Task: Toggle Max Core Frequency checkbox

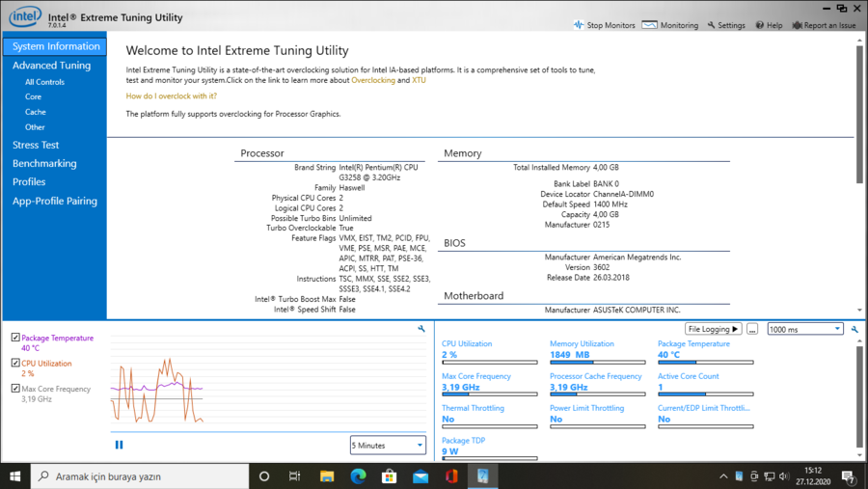Action: (15, 388)
